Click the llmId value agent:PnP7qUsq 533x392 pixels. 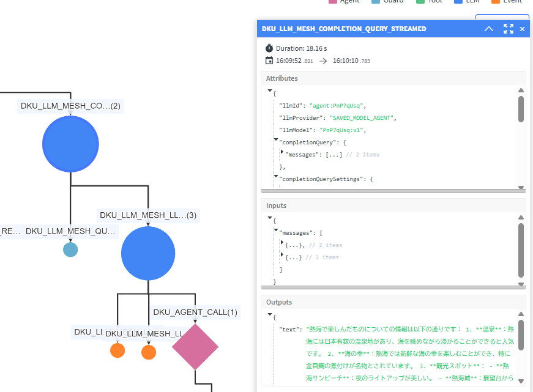(336, 106)
